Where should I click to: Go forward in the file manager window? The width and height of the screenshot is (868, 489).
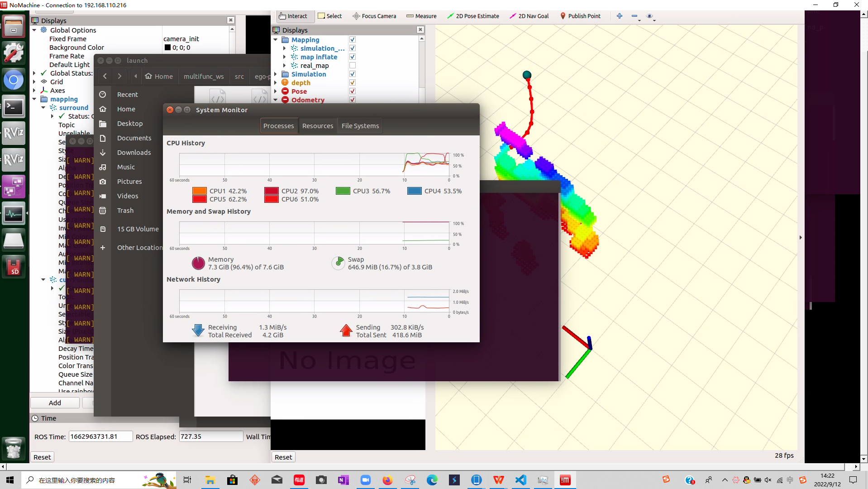click(119, 76)
